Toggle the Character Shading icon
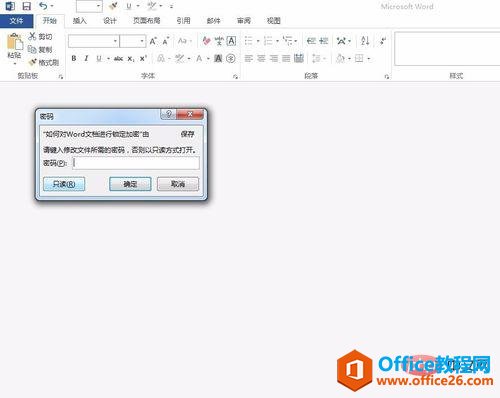Screen dimensions: 500x398 218,59
